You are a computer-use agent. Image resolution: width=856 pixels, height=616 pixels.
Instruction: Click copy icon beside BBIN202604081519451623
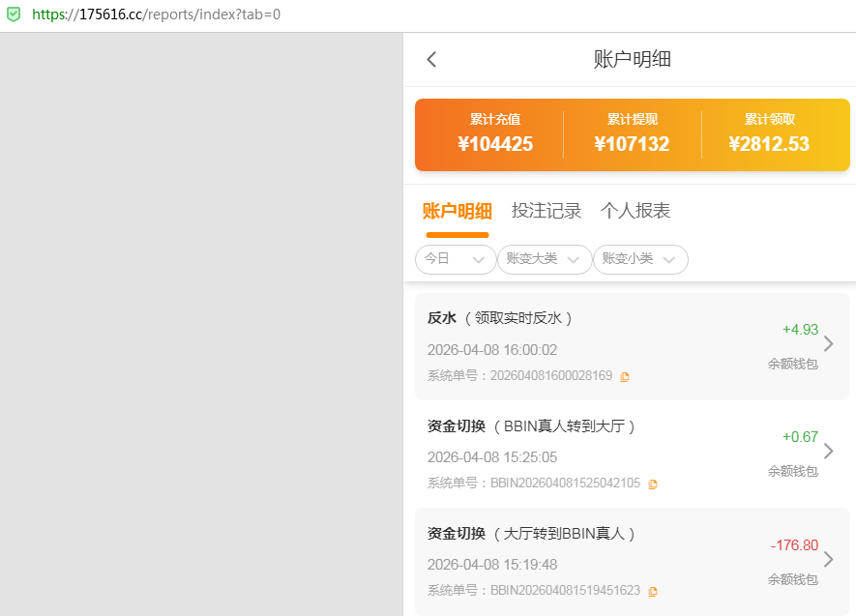[653, 591]
